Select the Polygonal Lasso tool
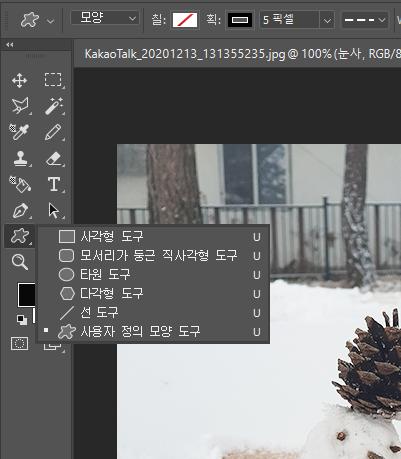Screen dimensions: 401x459 [x=20, y=106]
